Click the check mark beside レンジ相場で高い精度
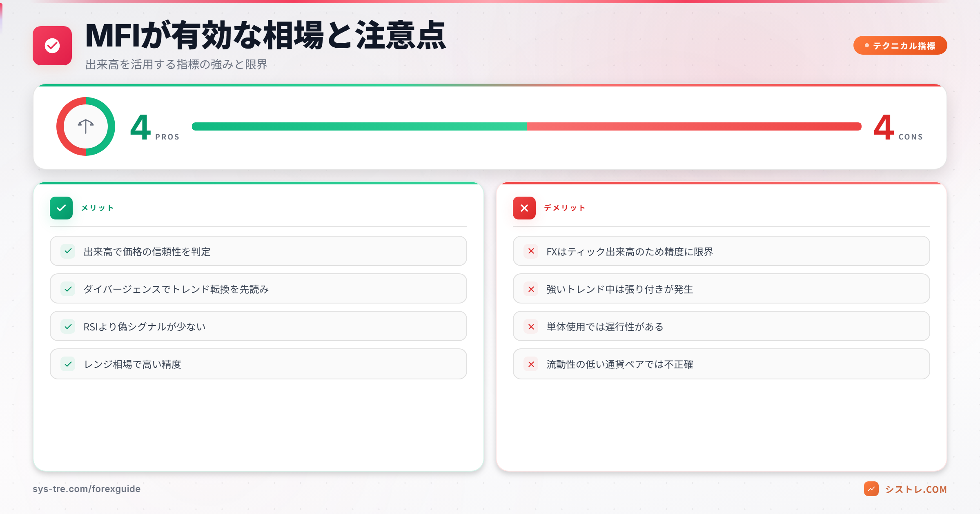980x514 pixels. 68,364
